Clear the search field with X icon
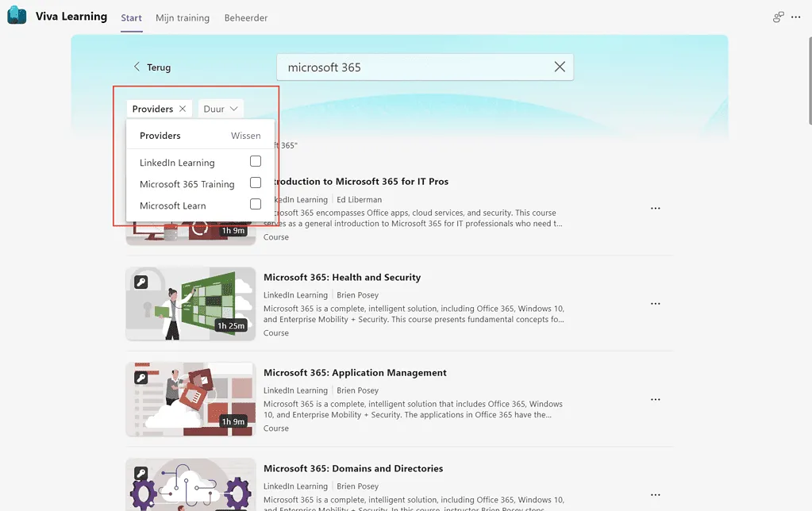The width and height of the screenshot is (812, 511). pyautogui.click(x=560, y=67)
